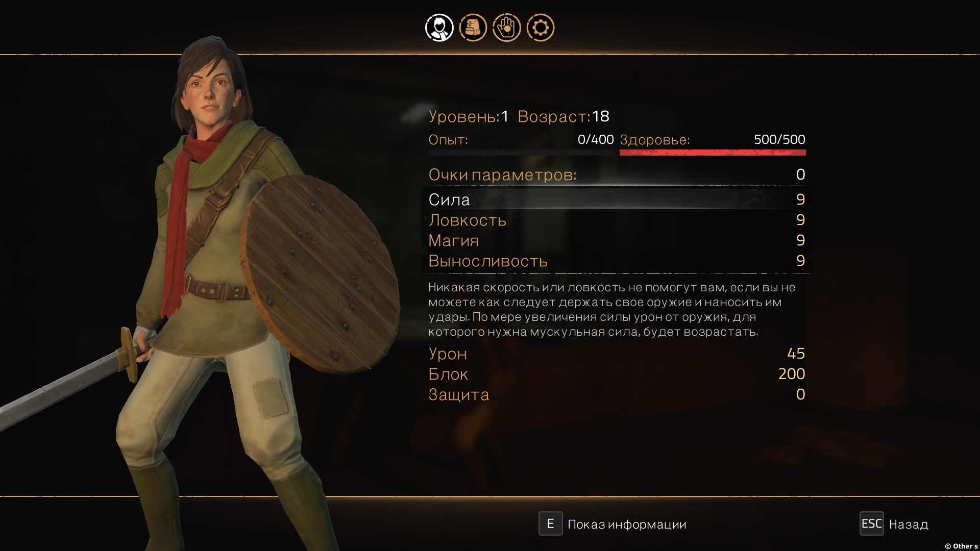Click the Опыт experience progress bar
The height and width of the screenshot is (551, 980).
(521, 153)
